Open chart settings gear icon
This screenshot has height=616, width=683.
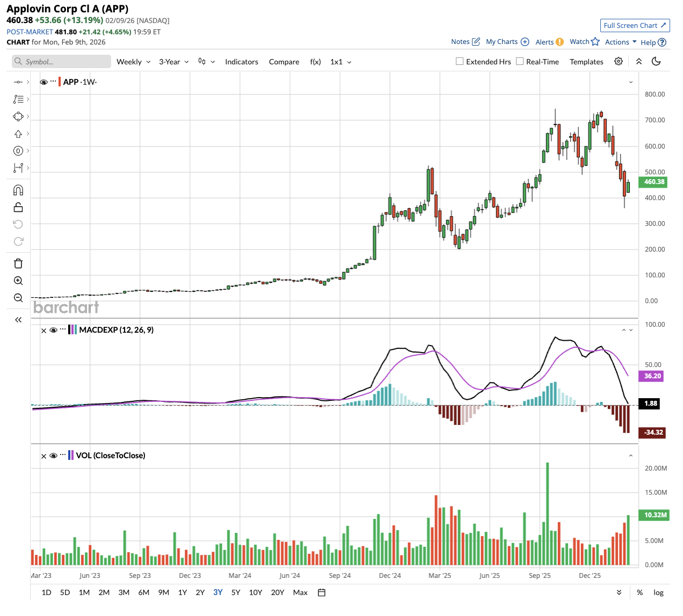click(619, 62)
